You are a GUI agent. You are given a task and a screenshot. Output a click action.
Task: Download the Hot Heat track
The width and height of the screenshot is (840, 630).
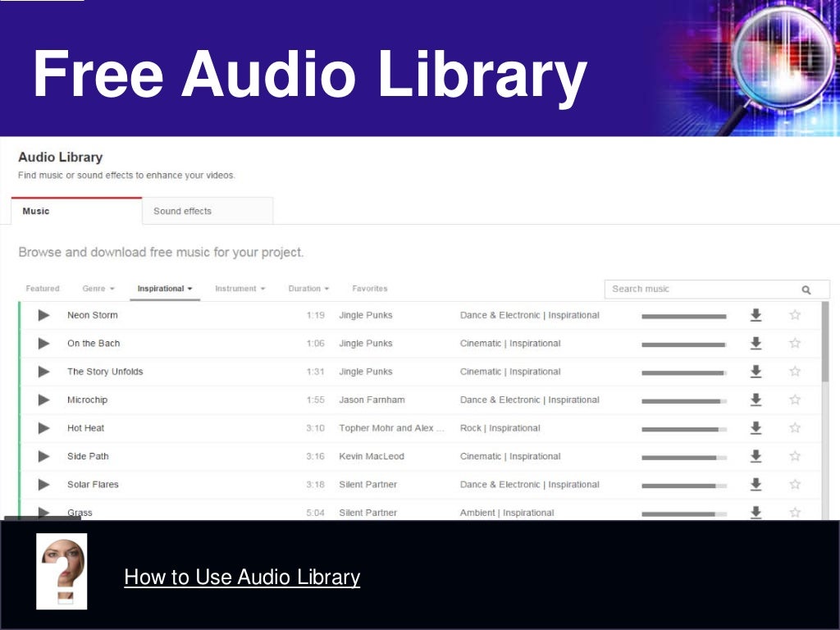tap(756, 427)
